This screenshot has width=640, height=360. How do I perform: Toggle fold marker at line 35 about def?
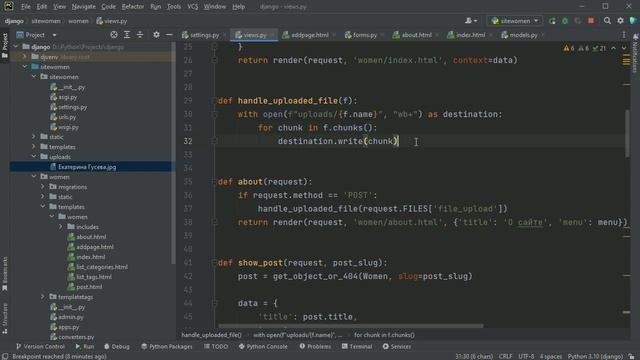(214, 182)
